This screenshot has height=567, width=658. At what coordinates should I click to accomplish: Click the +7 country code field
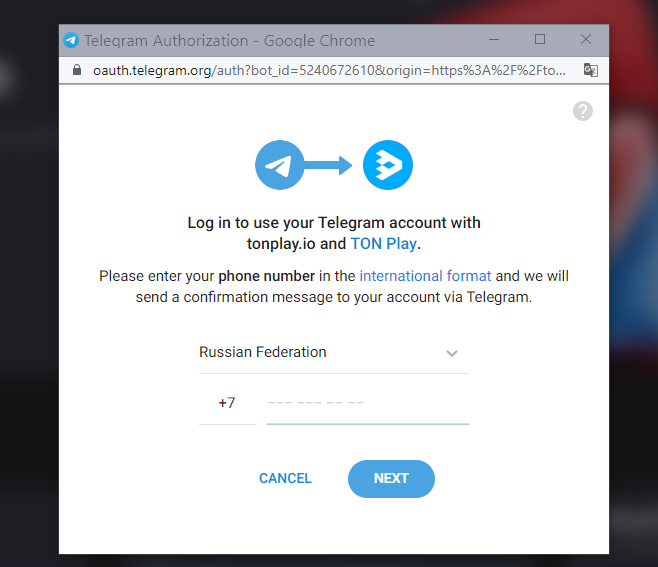227,403
